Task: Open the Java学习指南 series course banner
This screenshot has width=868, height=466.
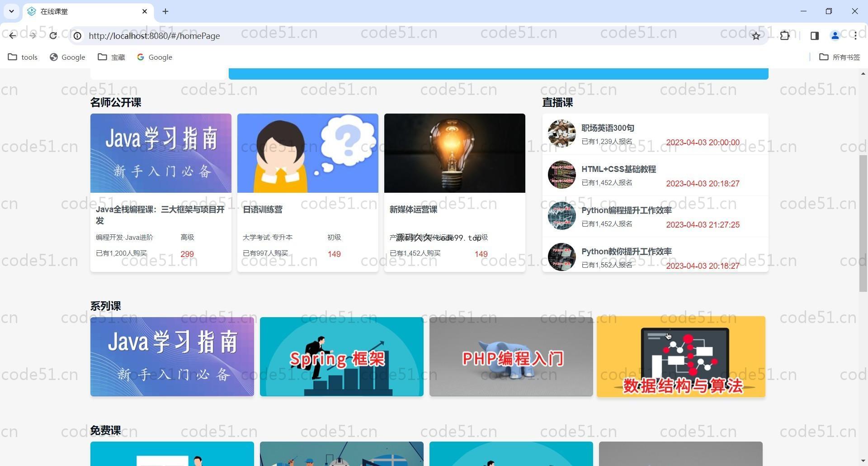Action: point(172,357)
